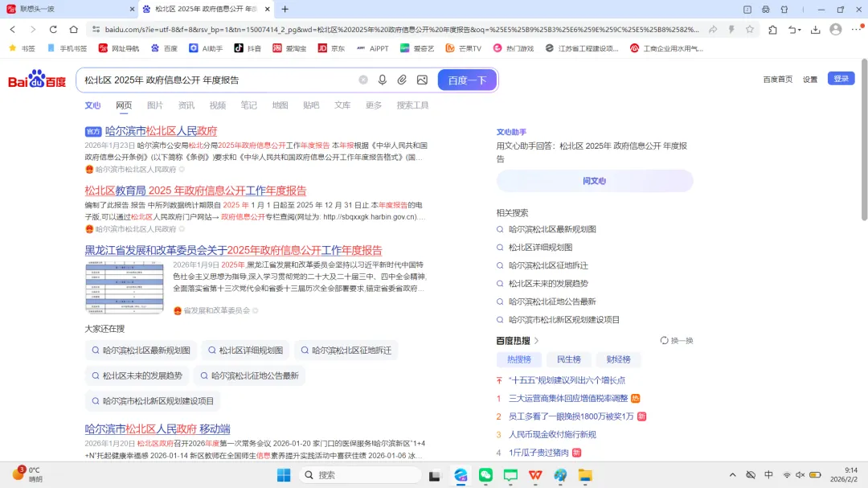Open the 抖音 bookmark
The height and width of the screenshot is (488, 868).
tap(248, 48)
